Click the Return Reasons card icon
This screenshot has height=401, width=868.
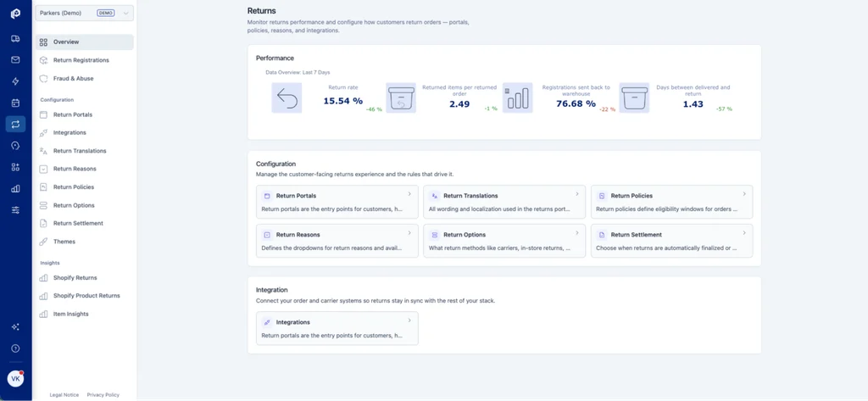(x=267, y=235)
